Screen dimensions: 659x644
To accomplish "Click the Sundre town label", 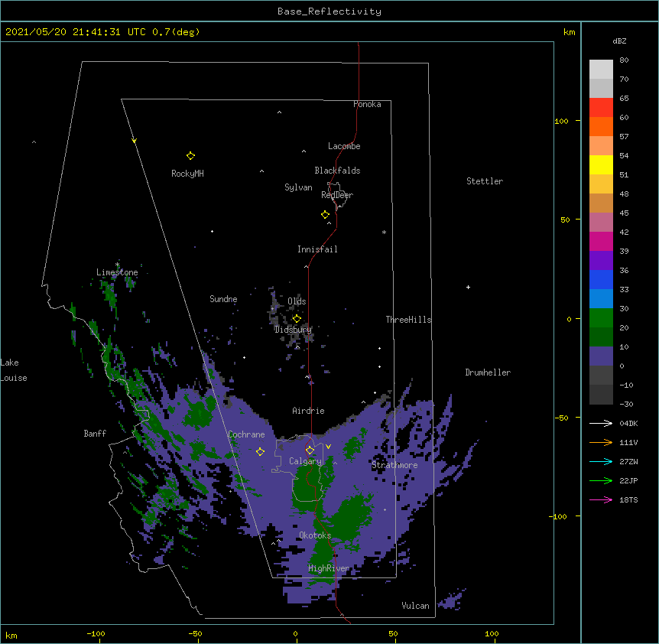I will coord(223,299).
